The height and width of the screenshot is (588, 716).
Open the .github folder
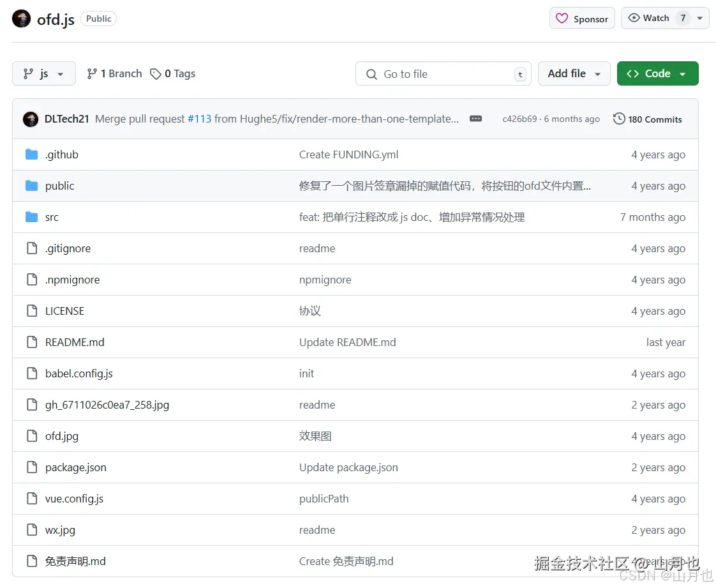tap(62, 155)
